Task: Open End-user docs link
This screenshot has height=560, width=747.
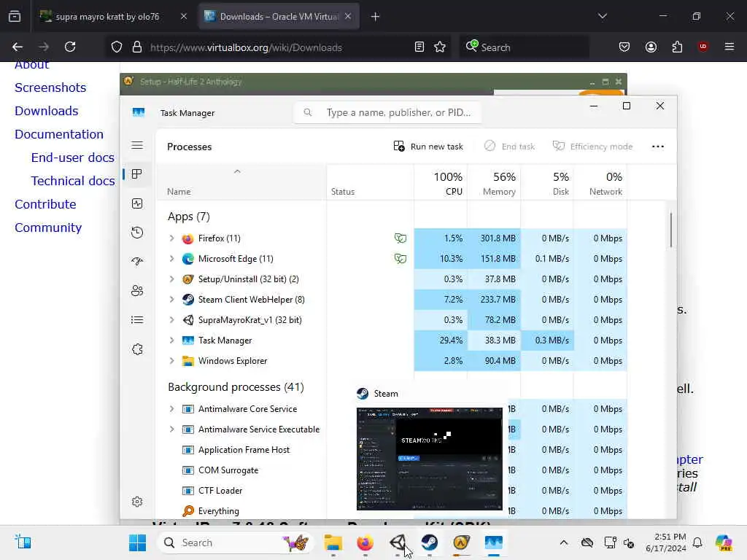Action: (x=73, y=157)
